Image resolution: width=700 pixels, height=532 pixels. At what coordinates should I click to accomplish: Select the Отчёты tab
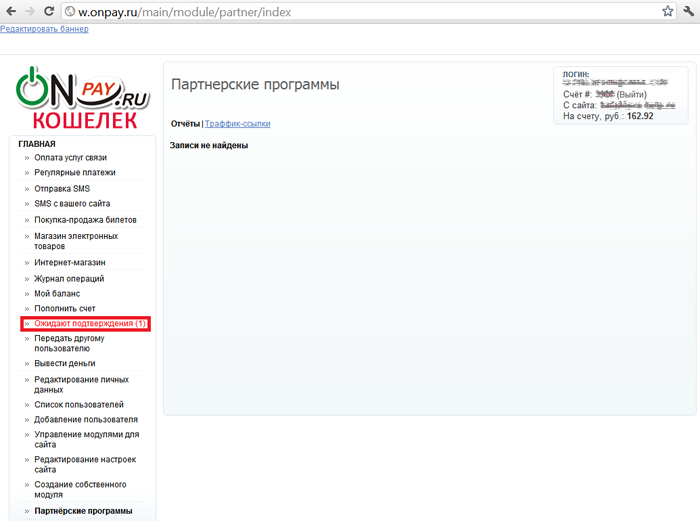click(x=185, y=124)
